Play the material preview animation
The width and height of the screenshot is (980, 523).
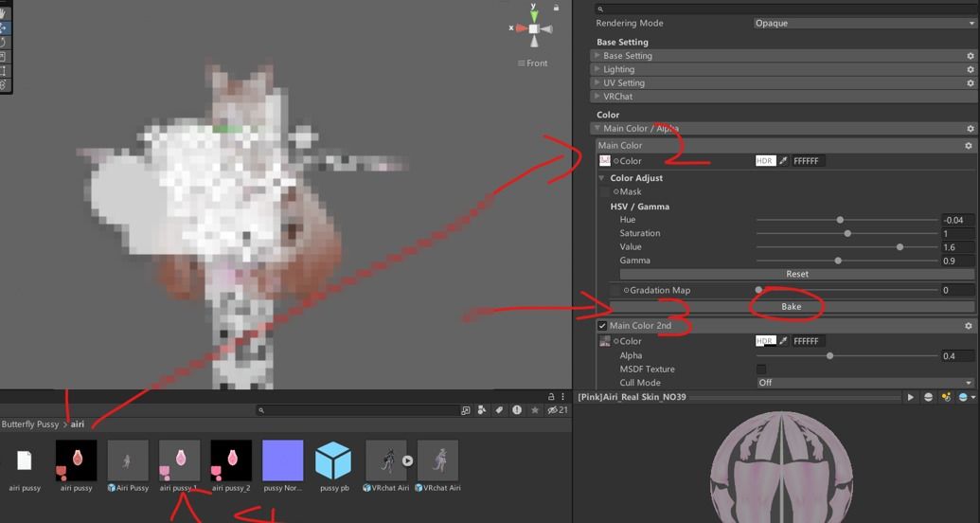[910, 397]
